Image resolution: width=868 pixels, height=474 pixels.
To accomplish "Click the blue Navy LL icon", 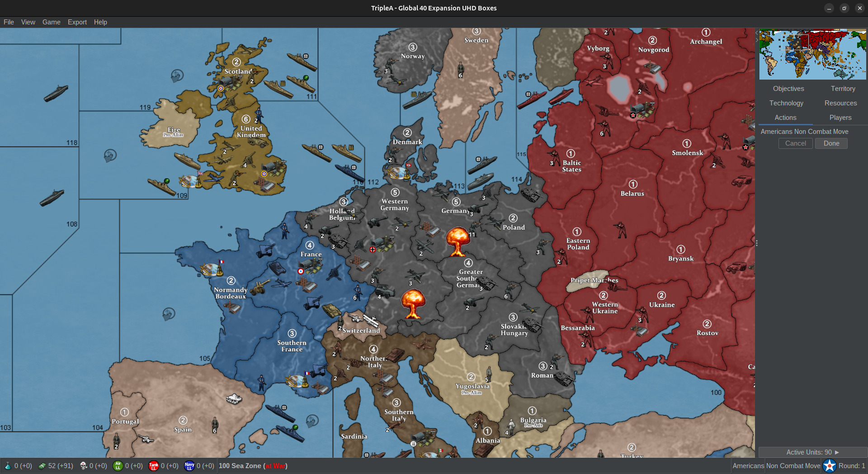I will pos(189,466).
